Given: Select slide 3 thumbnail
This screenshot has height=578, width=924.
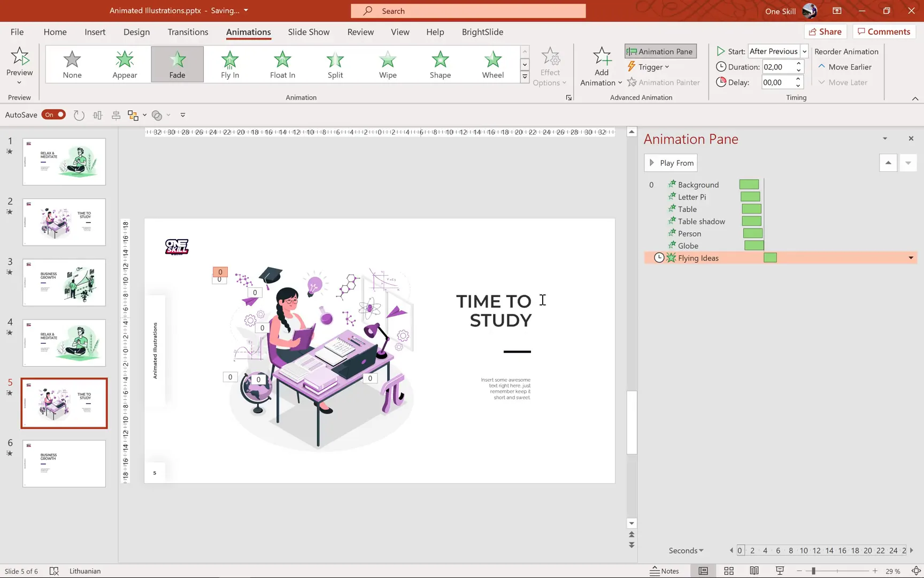Looking at the screenshot, I should [64, 282].
